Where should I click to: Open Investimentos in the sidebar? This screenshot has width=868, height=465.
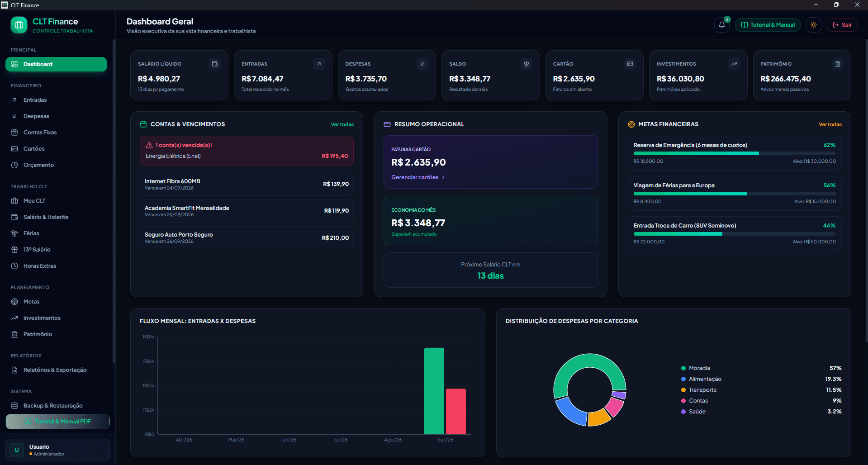56,318
